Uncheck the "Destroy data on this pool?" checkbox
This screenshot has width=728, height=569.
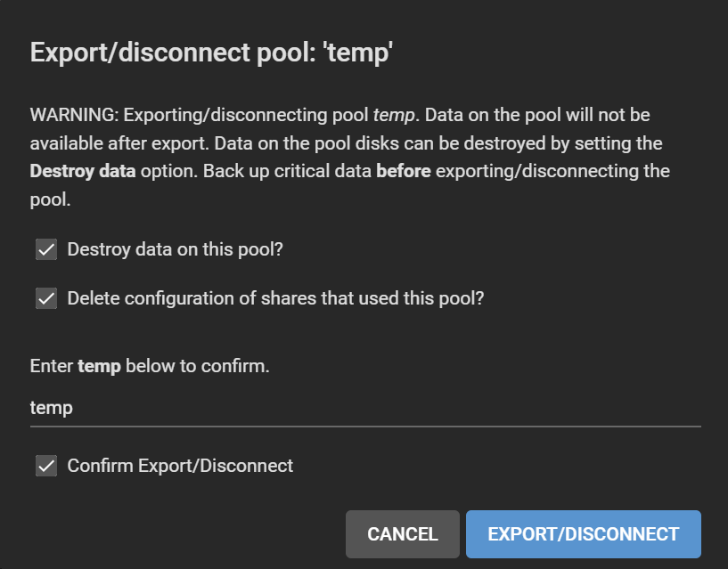click(x=46, y=250)
